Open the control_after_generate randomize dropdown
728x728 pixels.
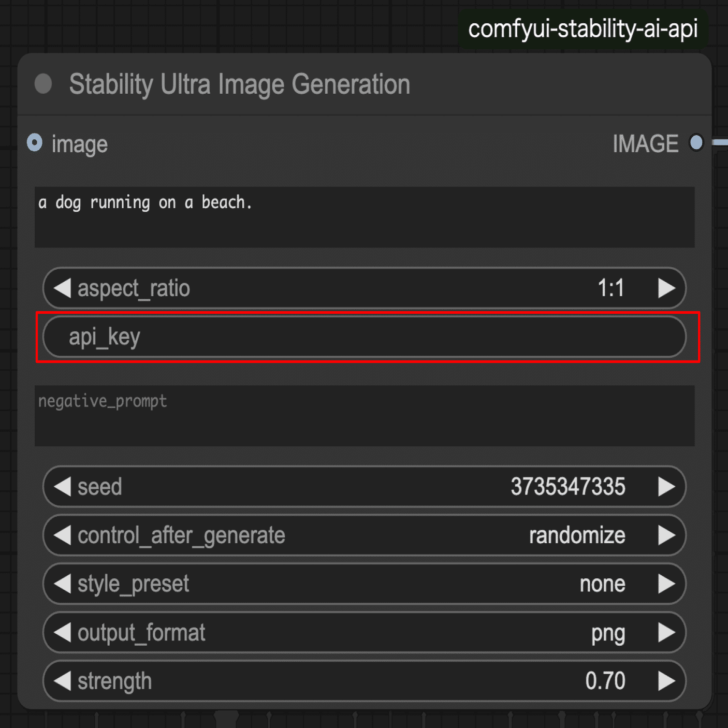coord(365,535)
